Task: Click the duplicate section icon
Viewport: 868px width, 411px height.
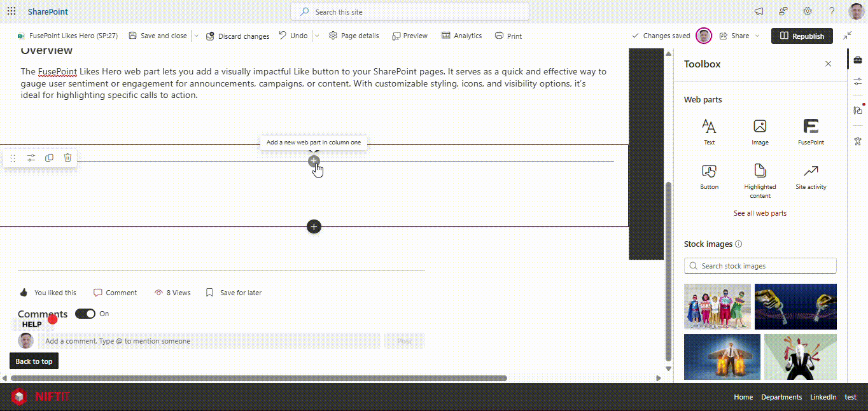Action: [x=49, y=158]
